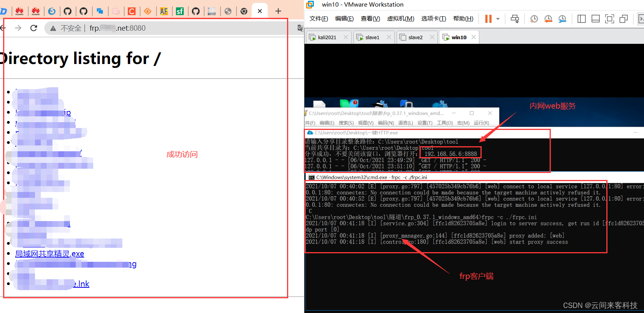644x313 pixels.
Task: Open the 局域网共享精灵.exe link
Action: click(50, 254)
